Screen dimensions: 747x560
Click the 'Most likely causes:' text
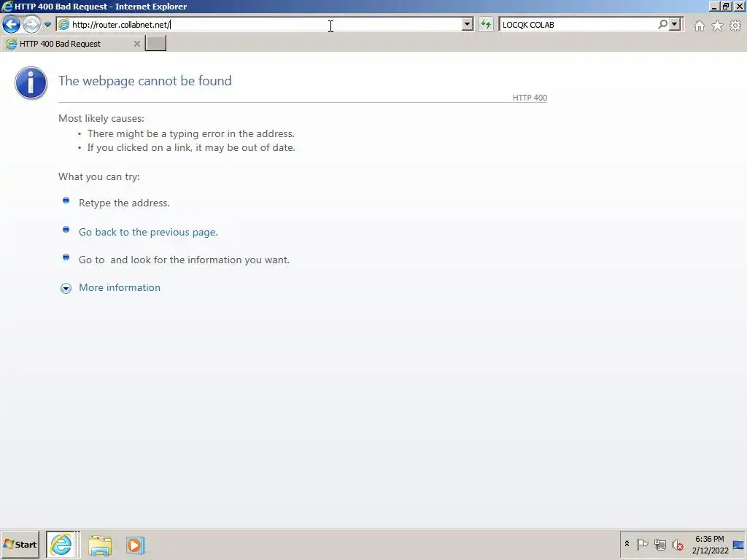pos(101,118)
